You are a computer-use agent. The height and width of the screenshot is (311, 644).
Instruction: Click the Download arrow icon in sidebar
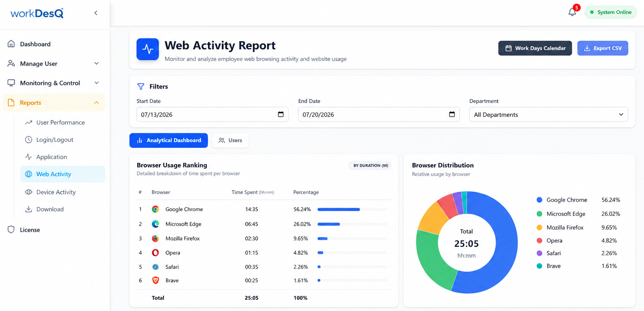(29, 209)
